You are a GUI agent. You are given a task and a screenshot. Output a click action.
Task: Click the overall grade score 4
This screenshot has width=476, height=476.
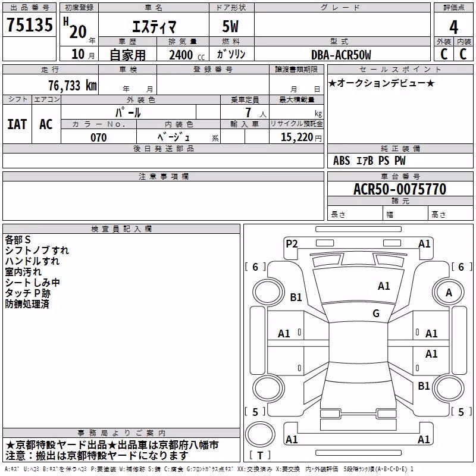(453, 27)
